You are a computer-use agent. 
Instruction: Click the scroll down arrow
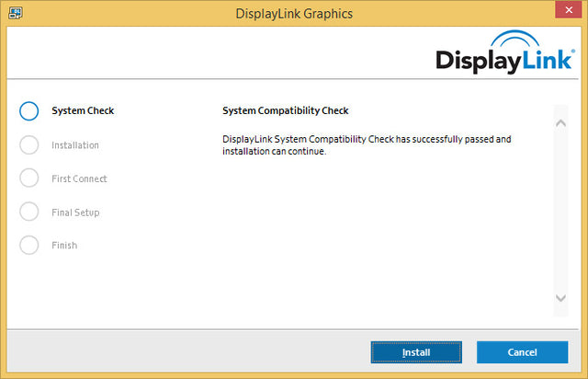point(560,298)
